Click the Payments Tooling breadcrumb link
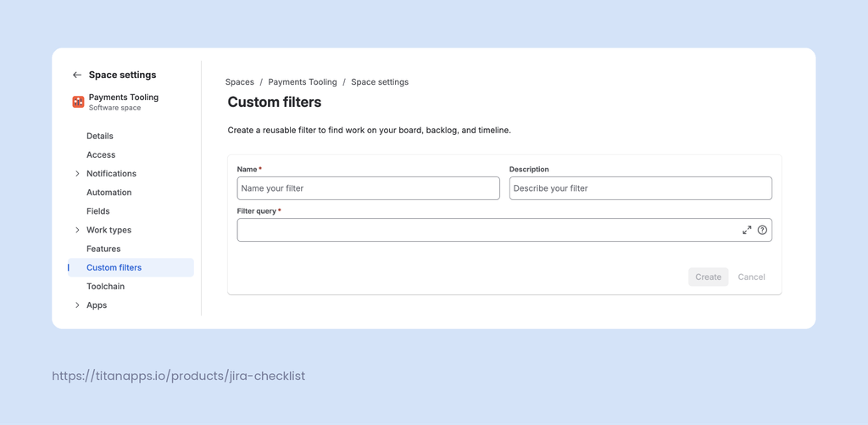Viewport: 868px width, 425px height. point(303,82)
